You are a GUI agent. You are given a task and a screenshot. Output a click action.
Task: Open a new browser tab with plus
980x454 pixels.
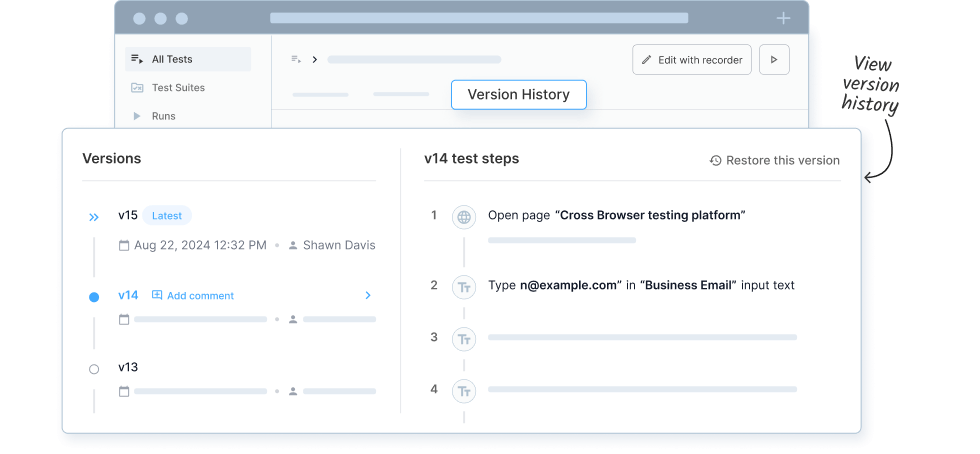783,18
